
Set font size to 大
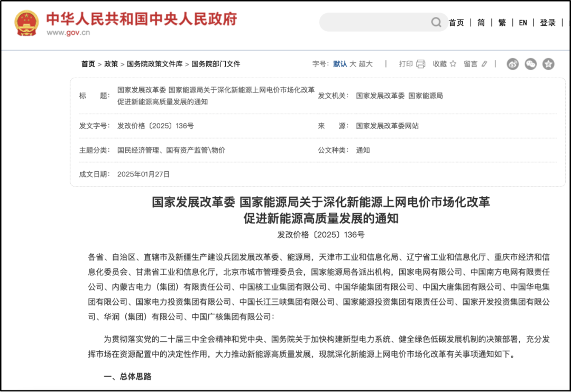tap(353, 64)
